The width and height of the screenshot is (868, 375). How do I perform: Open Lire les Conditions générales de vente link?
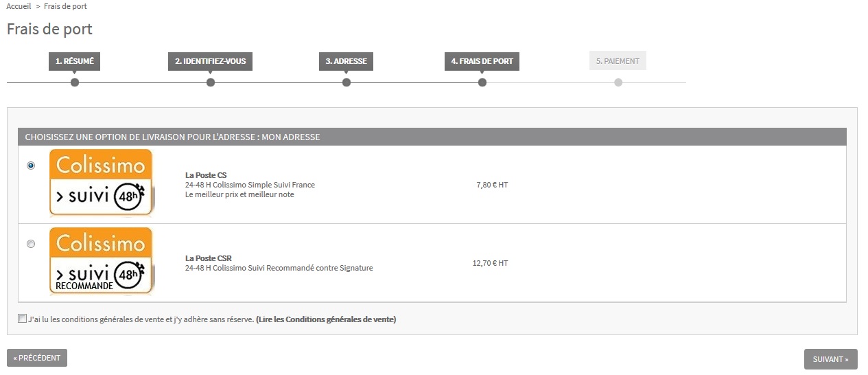(326, 319)
